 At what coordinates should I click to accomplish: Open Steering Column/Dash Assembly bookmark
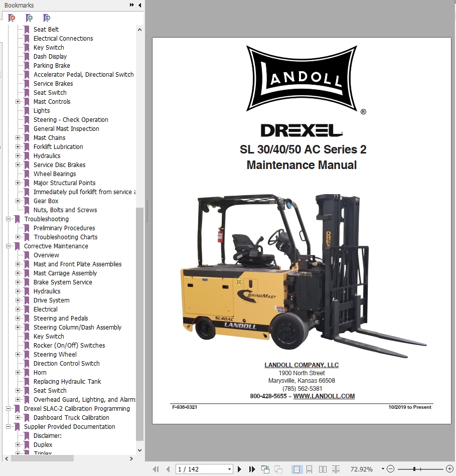click(77, 328)
